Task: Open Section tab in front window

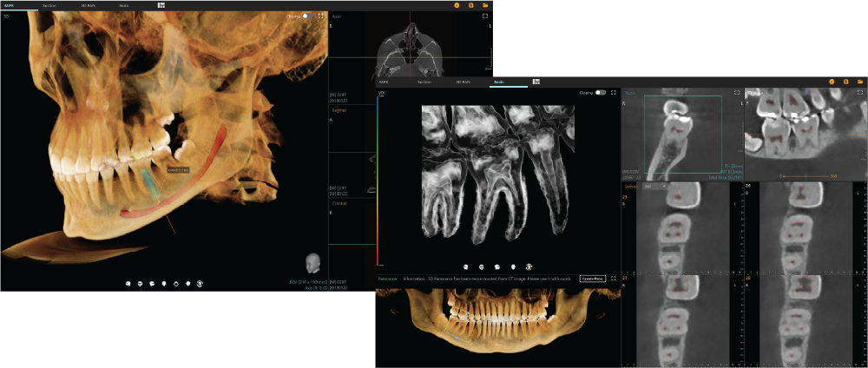Action: click(x=424, y=82)
